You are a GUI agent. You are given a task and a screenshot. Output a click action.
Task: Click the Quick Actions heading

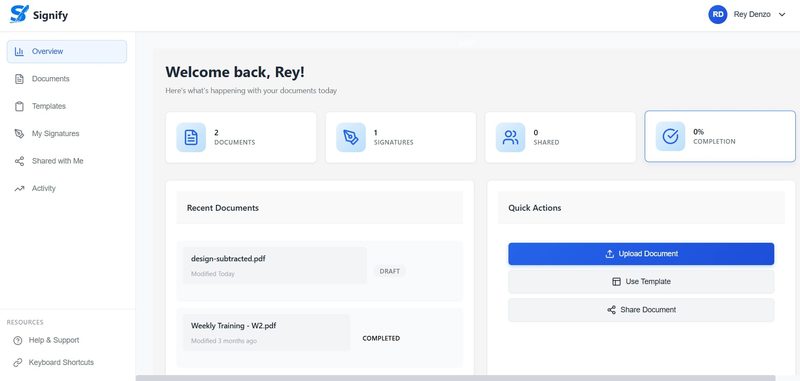[x=535, y=208]
